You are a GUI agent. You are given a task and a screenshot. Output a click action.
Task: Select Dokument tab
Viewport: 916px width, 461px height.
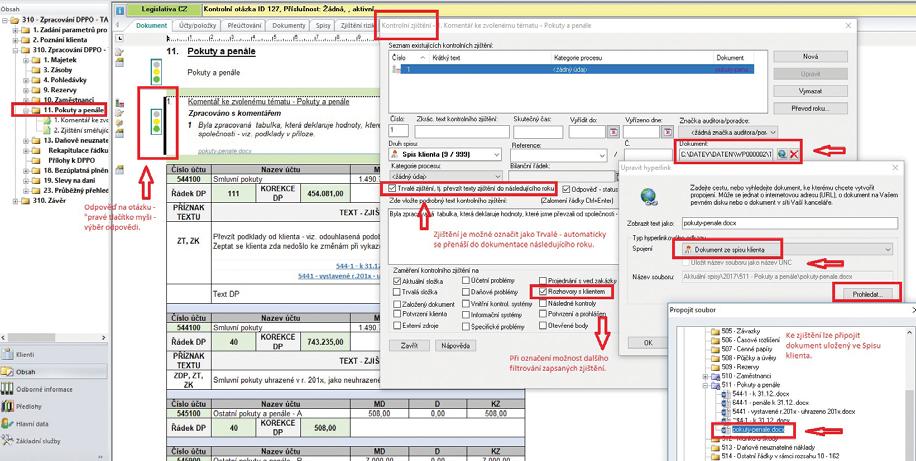pyautogui.click(x=152, y=26)
